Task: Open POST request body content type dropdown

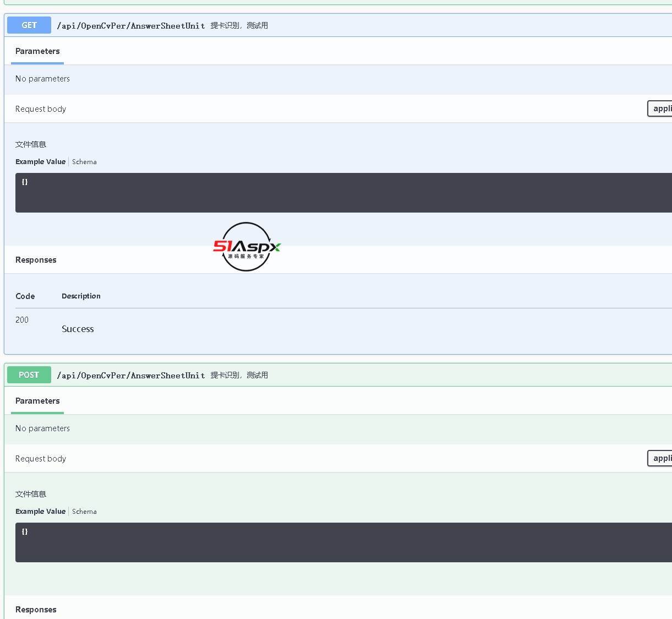Action: [x=660, y=458]
